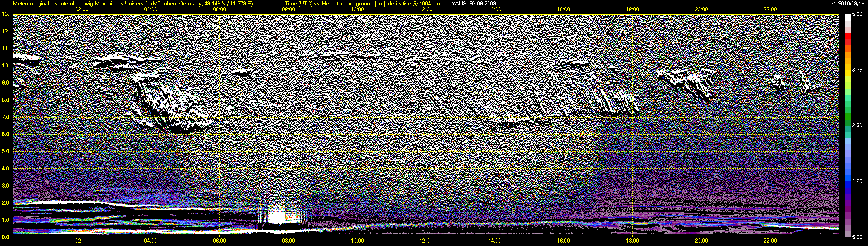Click the 1.25 color scale value
868x246 pixels.
[857, 181]
